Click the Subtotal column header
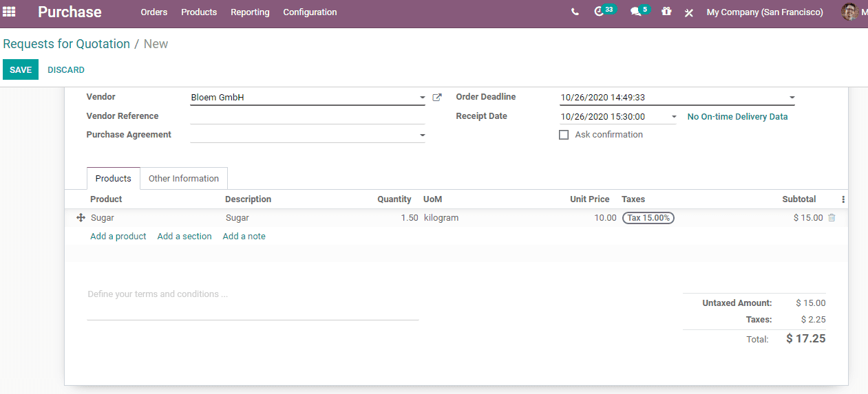868x394 pixels. point(799,199)
